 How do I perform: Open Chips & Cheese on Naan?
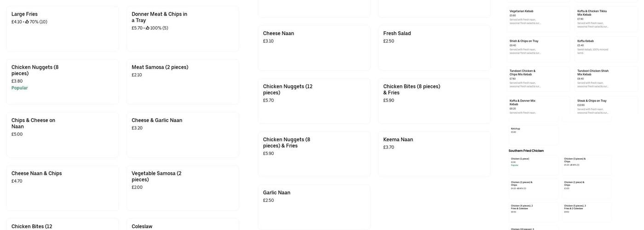pyautogui.click(x=62, y=134)
